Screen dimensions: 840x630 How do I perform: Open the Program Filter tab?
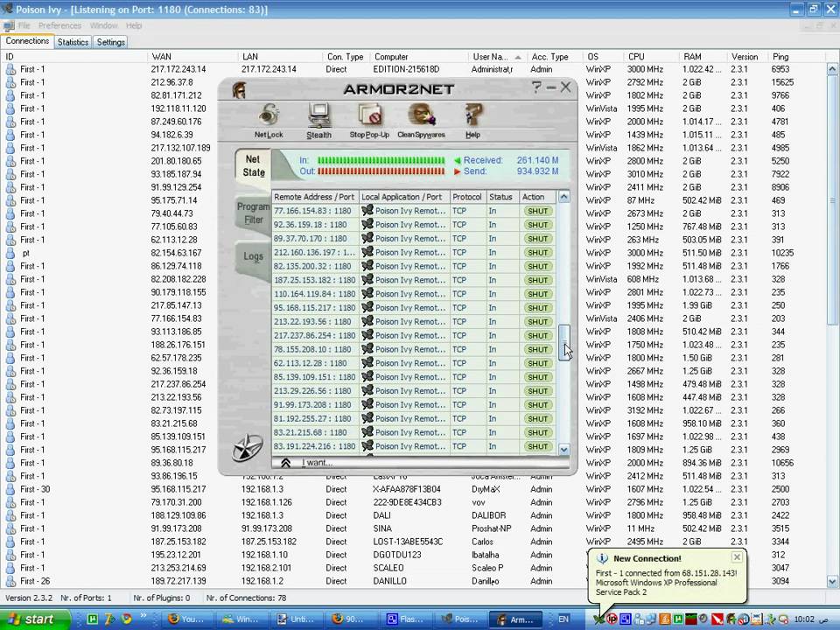click(253, 213)
